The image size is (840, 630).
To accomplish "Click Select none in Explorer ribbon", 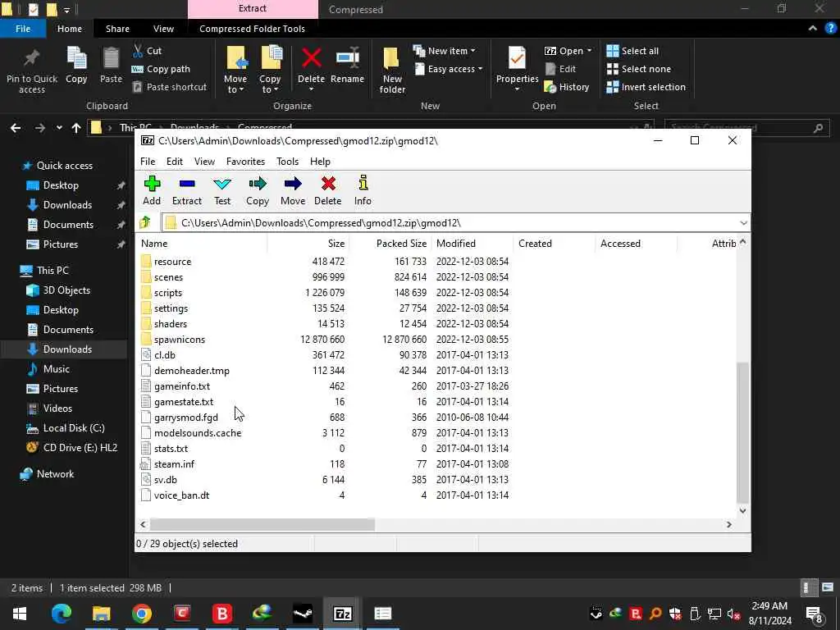I will coord(638,69).
